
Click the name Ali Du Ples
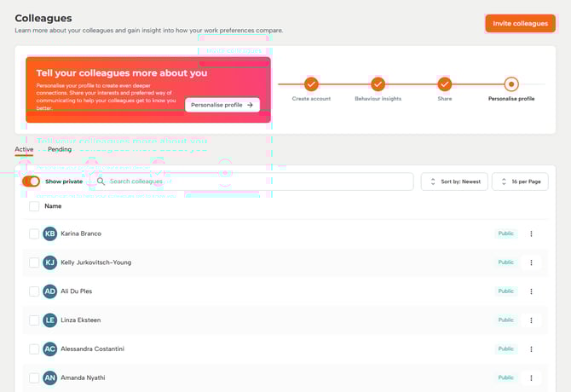[77, 291]
